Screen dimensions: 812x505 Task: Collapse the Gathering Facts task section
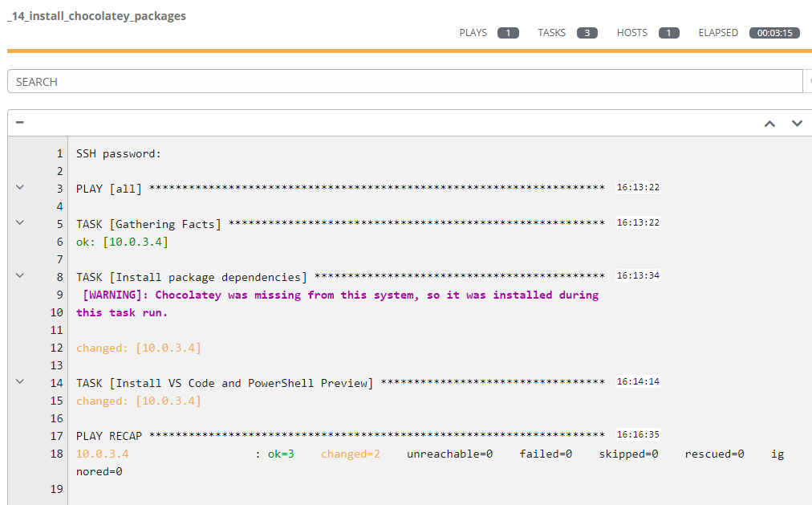[x=20, y=222]
